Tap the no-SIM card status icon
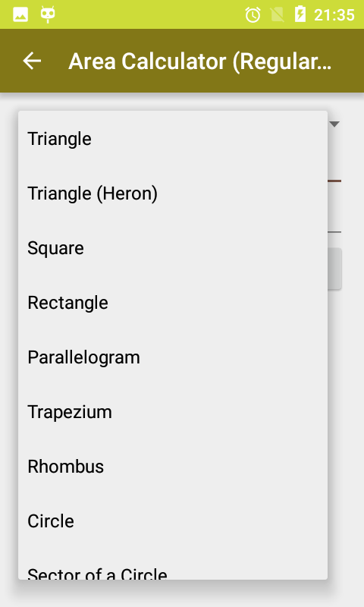Viewport: 364px width, 607px height. click(x=278, y=15)
